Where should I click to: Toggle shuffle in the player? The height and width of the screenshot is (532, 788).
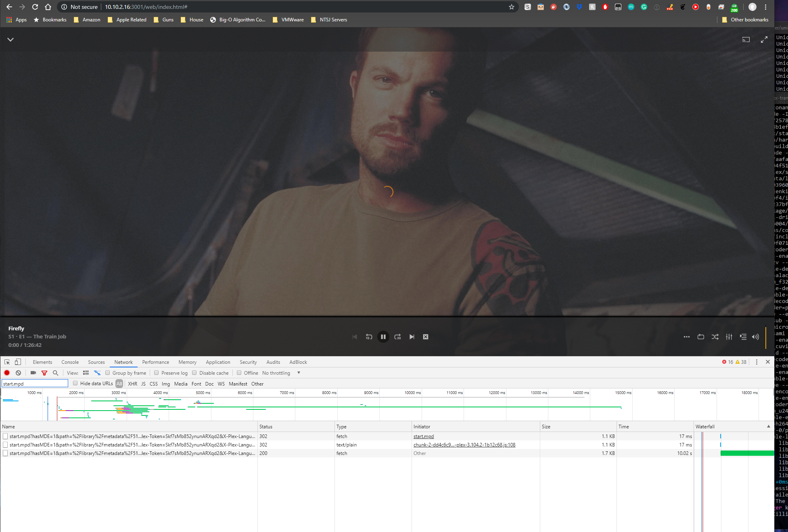(x=715, y=337)
